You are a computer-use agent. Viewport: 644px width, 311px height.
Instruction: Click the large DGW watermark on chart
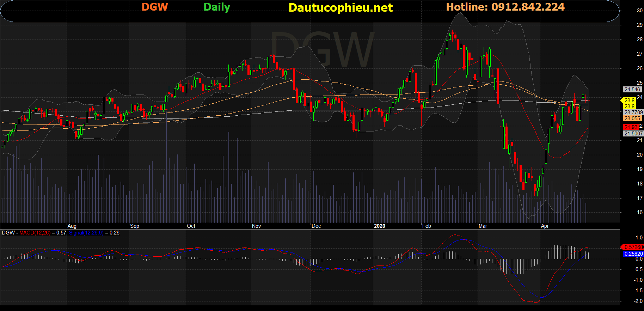(x=323, y=49)
